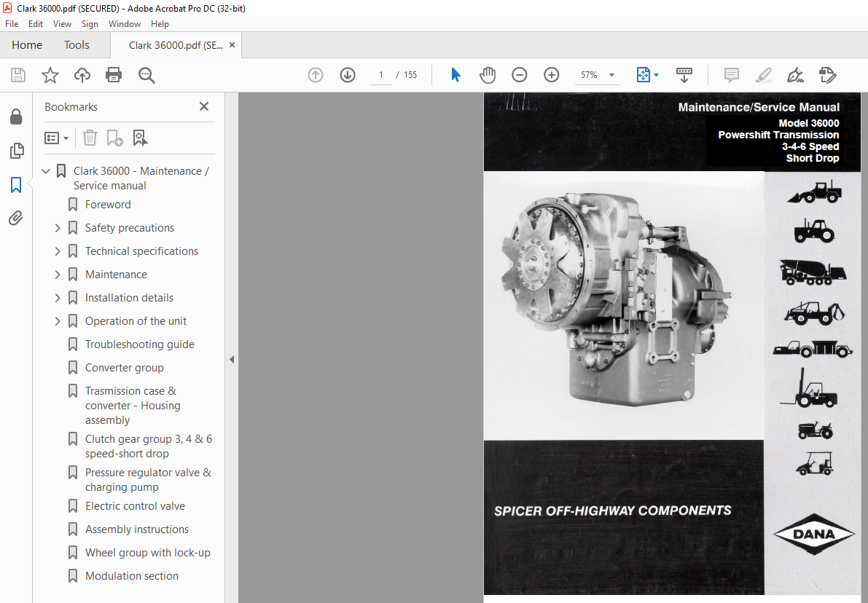
Task: Zoom in with the plus icon
Action: (552, 75)
